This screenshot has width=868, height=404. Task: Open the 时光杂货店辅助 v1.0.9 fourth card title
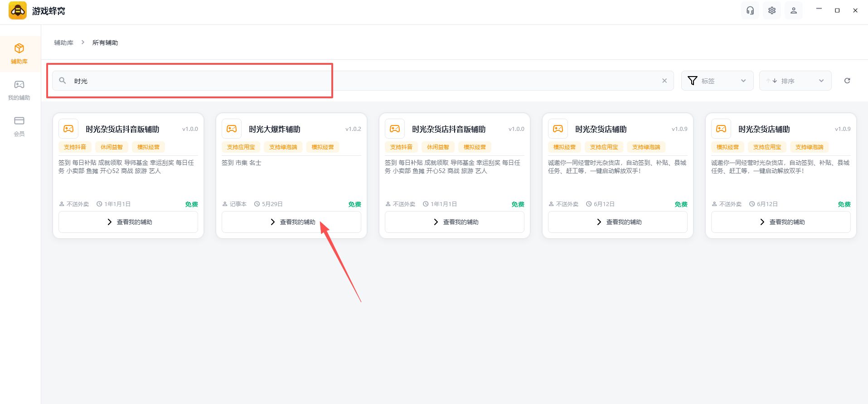601,129
